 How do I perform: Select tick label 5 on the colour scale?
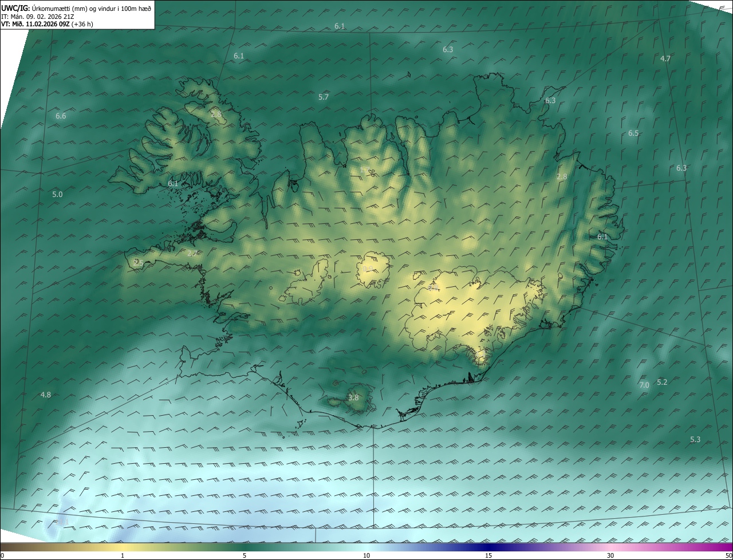(245, 555)
